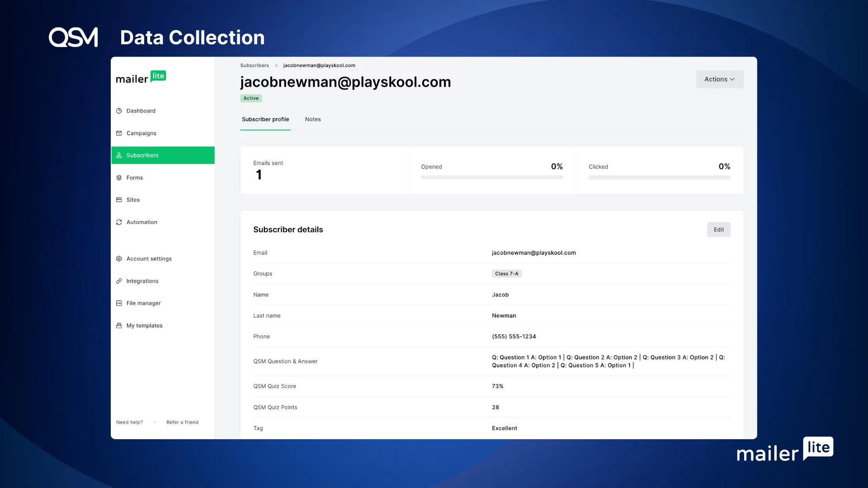Click the Campaigns envelope icon
868x488 pixels.
[119, 133]
